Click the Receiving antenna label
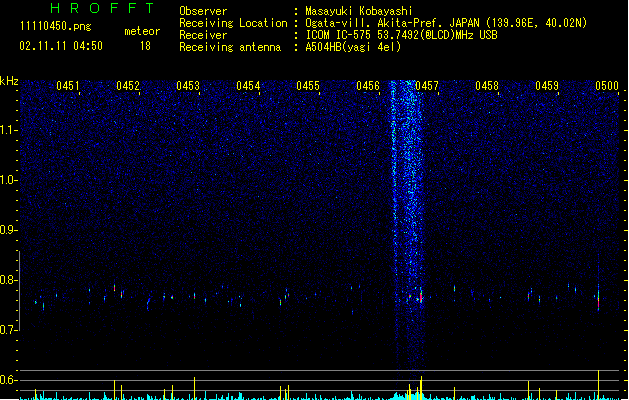Viewport: 629px width, 400px height. (230, 47)
